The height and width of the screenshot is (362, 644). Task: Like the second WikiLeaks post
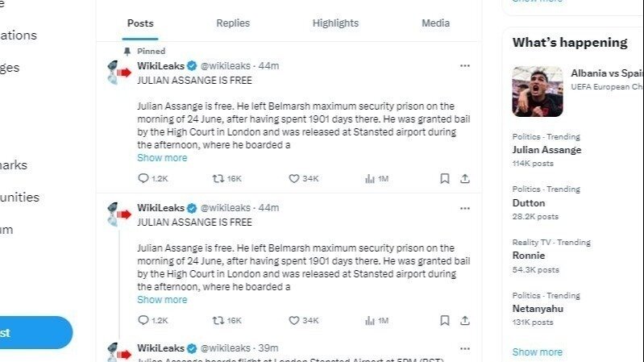tap(294, 320)
